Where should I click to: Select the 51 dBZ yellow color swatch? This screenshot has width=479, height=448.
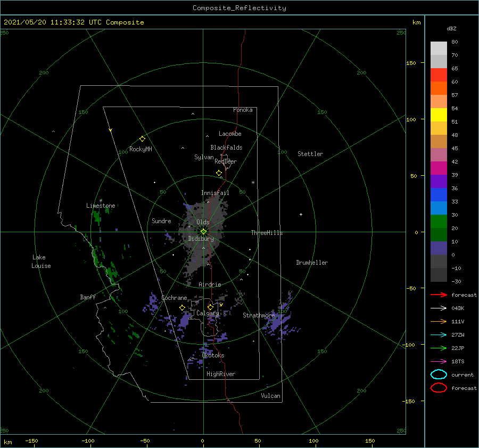pos(439,115)
